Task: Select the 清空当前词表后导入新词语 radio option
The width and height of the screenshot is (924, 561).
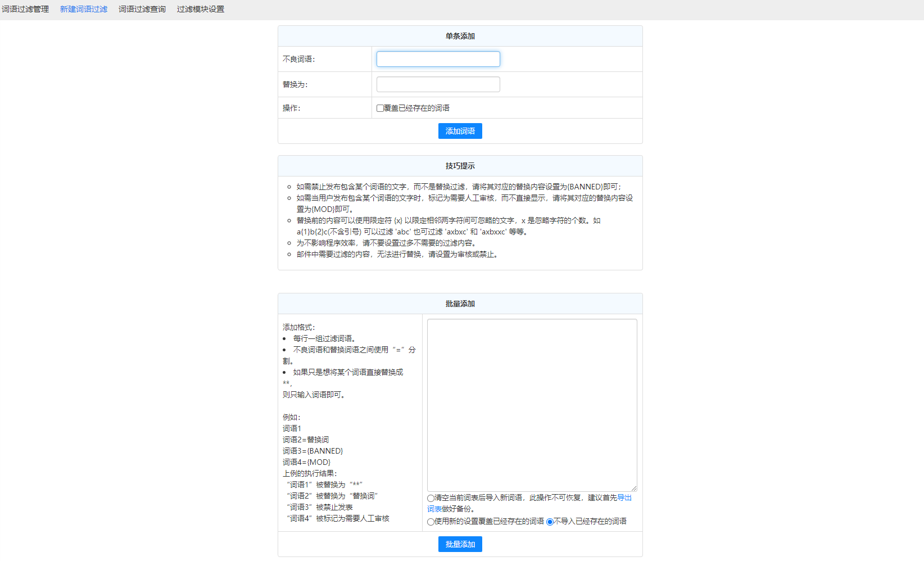Action: pos(431,498)
